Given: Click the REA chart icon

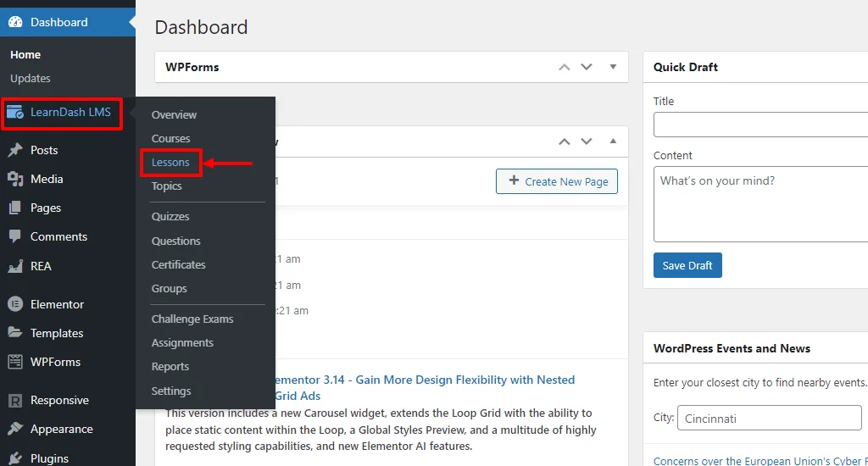Looking at the screenshot, I should point(15,266).
